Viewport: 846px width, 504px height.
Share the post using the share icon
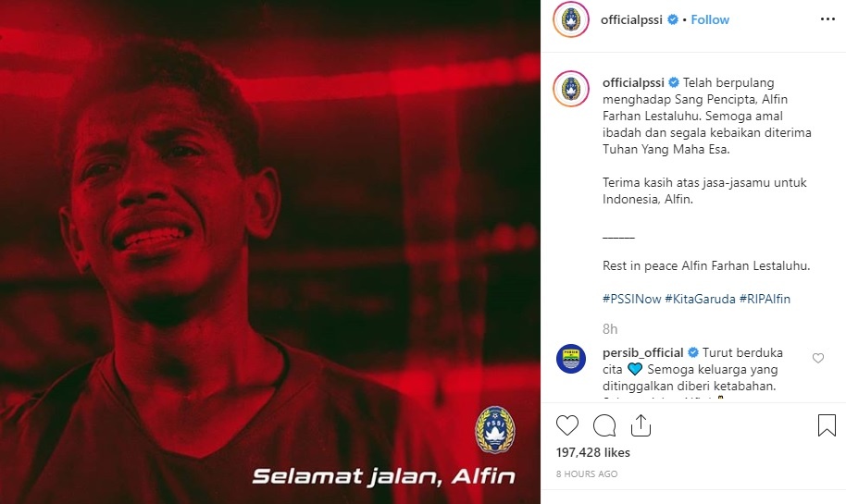click(641, 425)
